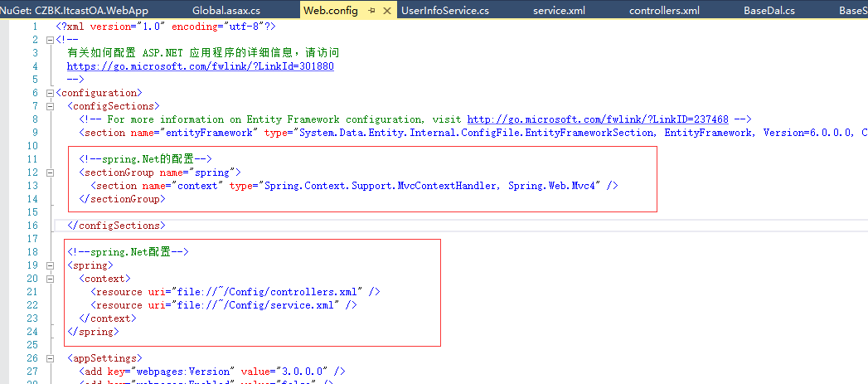Collapse the comment block at line 2

[51, 40]
